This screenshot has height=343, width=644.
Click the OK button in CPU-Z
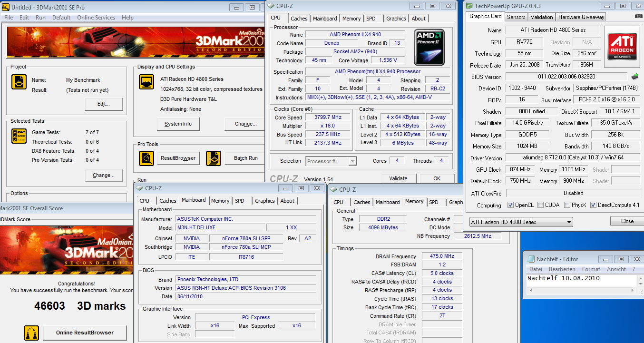coord(437,178)
